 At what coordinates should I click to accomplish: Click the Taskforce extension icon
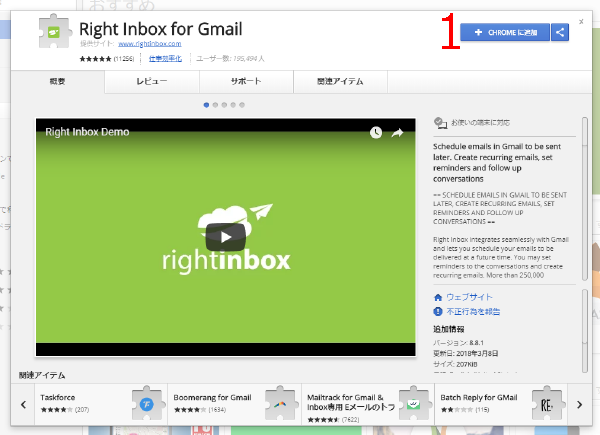(x=147, y=403)
